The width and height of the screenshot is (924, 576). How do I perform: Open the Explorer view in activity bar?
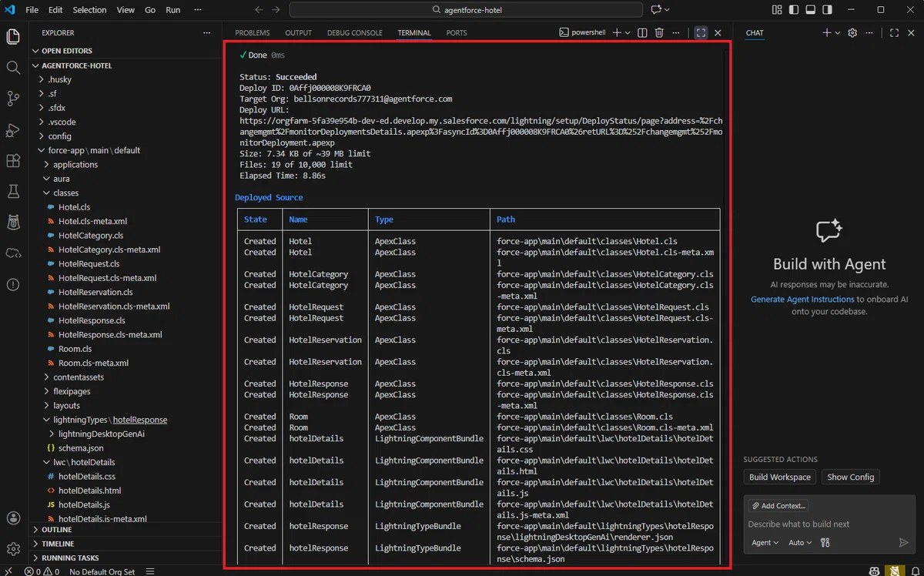(13, 36)
